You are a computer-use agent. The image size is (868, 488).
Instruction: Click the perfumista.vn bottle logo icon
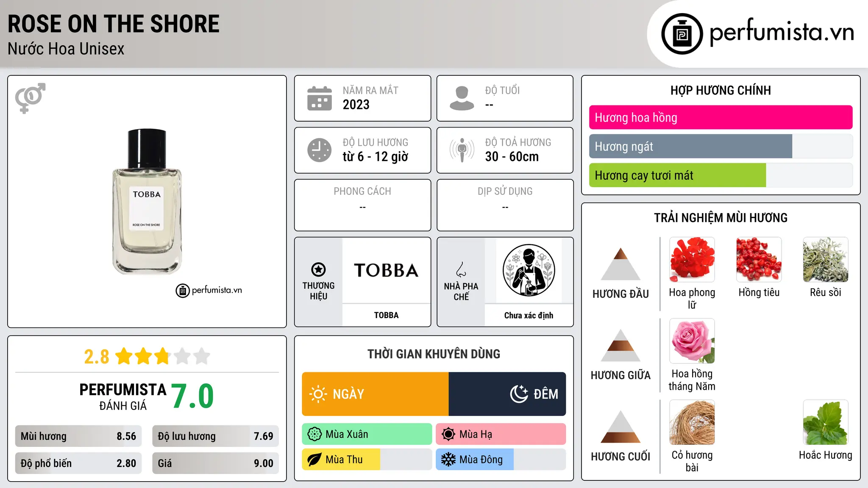click(682, 34)
